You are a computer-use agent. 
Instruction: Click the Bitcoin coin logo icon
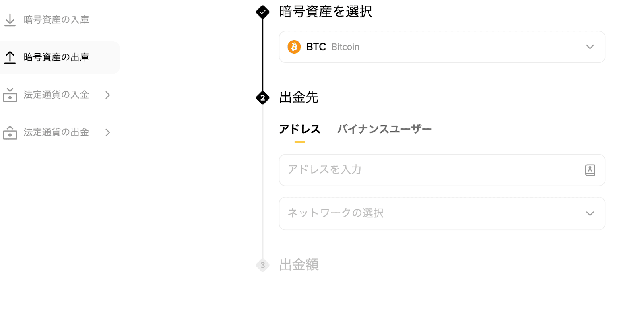295,47
